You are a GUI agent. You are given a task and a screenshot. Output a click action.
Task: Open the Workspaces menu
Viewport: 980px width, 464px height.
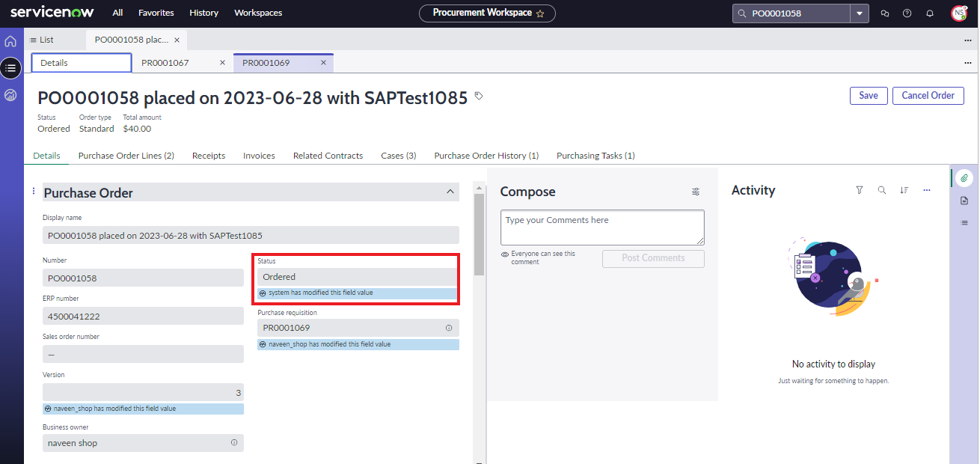click(258, 13)
